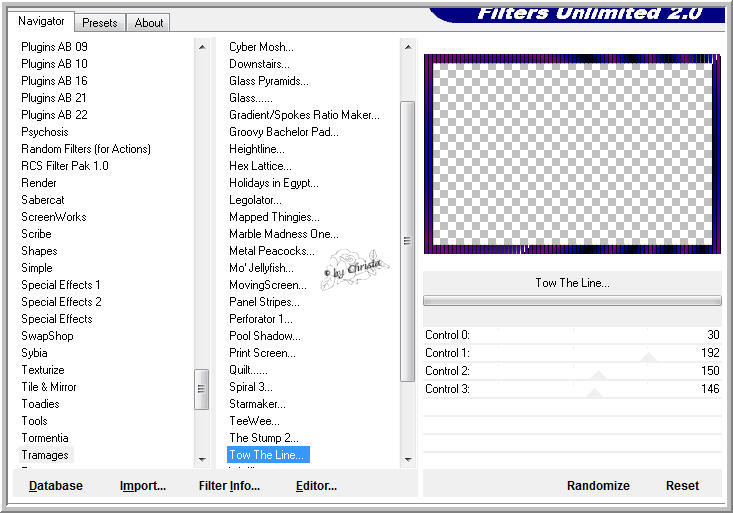Select the Sybia category
The width and height of the screenshot is (733, 513).
click(34, 353)
